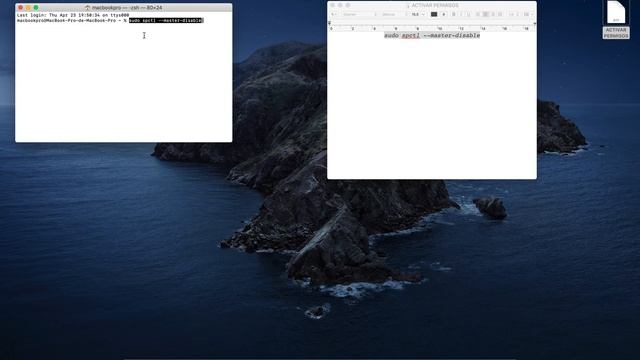
Task: Click the Terminal window title bar
Action: (x=124, y=7)
